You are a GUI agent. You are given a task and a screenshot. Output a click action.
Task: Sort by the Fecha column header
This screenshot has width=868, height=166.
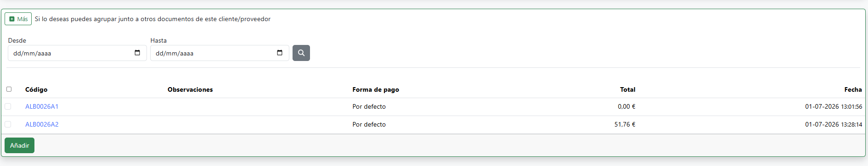pyautogui.click(x=853, y=89)
